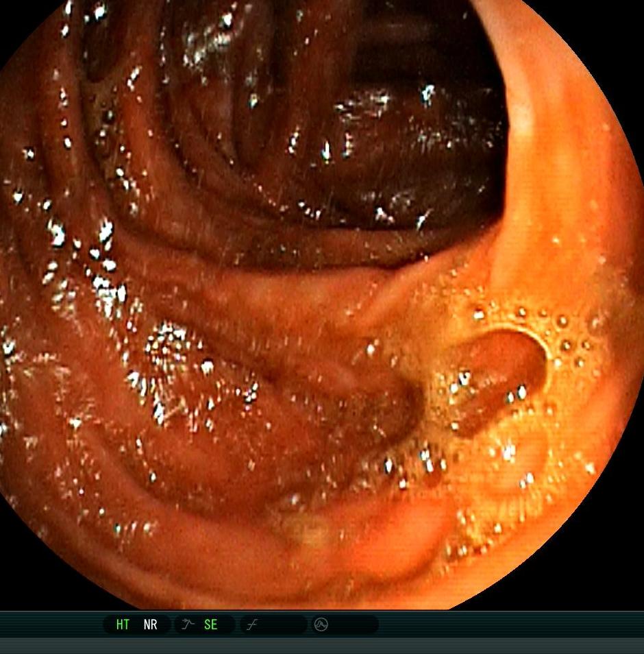
Task: Click the circular waveform icon in status bar
Action: [321, 625]
